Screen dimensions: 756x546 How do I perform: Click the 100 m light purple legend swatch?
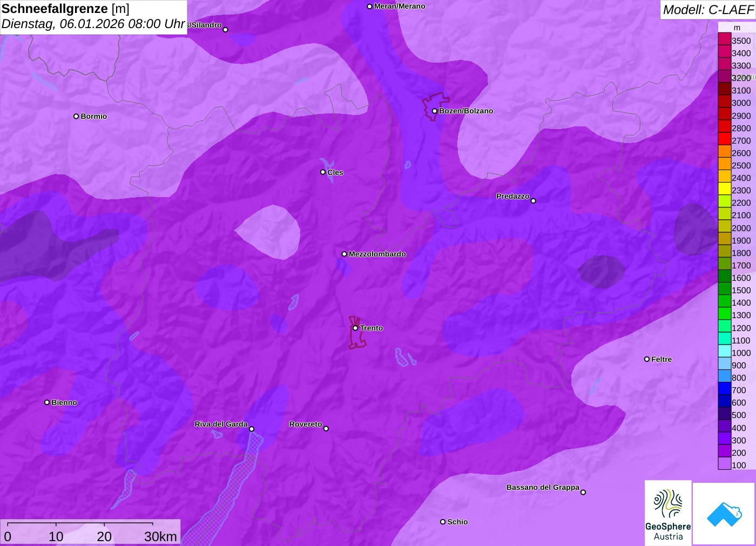pos(725,463)
